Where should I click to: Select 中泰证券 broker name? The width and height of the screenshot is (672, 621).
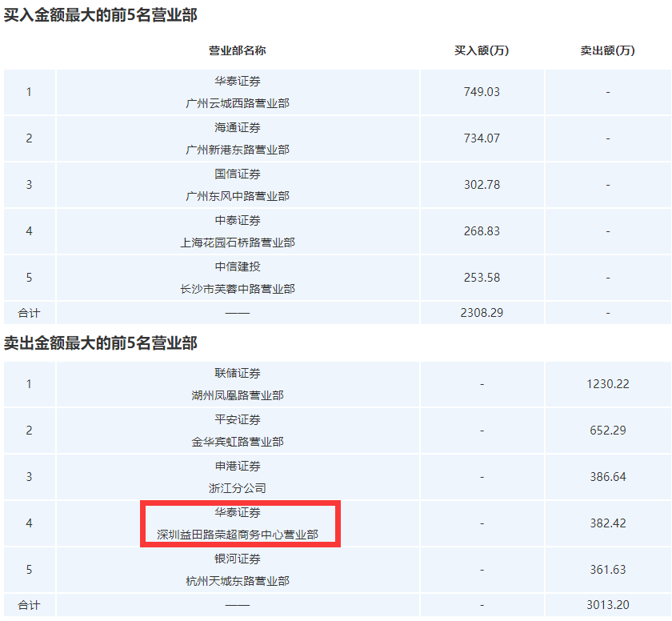(x=238, y=220)
